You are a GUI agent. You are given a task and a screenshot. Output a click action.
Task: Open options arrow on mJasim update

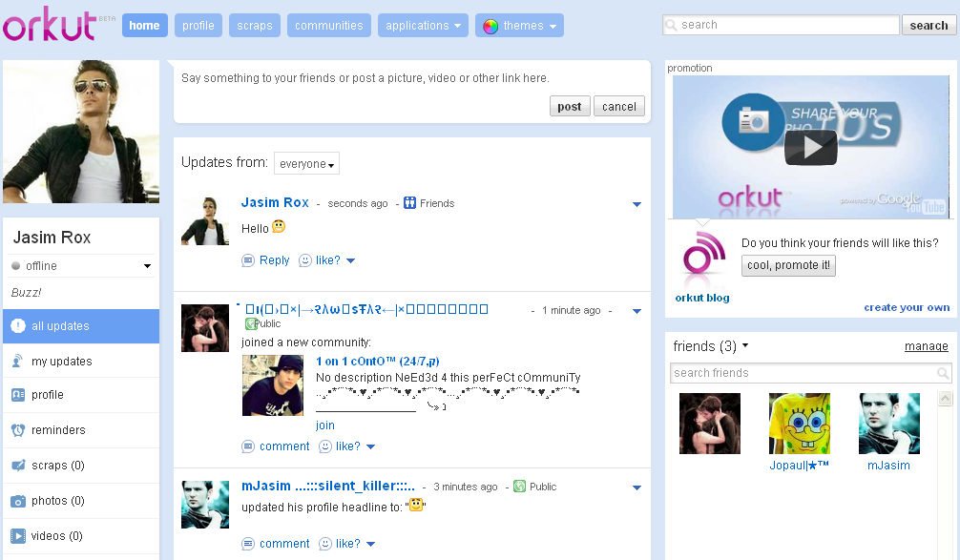(637, 487)
